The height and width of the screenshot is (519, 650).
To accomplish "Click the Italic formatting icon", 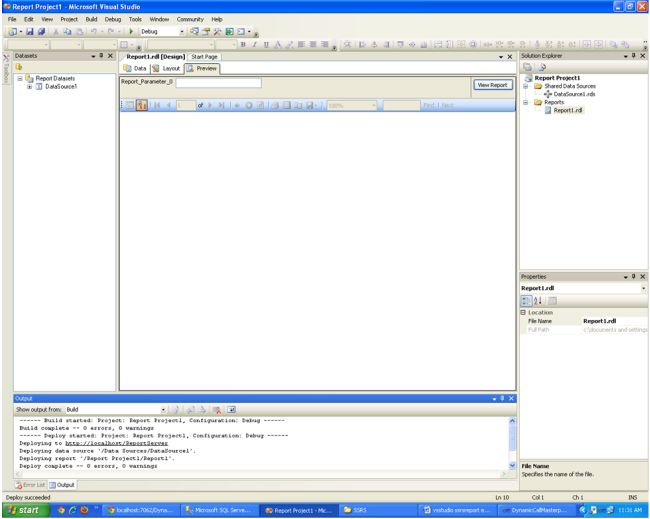I will point(255,44).
